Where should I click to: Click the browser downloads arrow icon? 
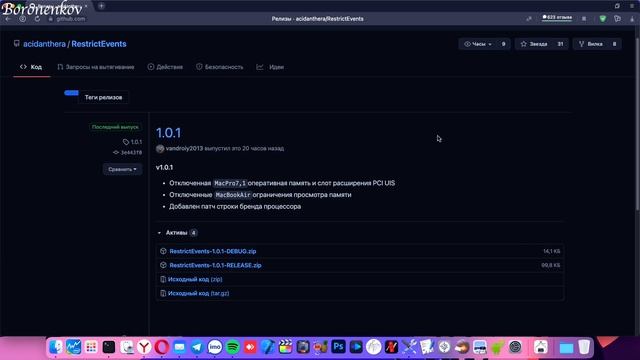pyautogui.click(x=632, y=19)
